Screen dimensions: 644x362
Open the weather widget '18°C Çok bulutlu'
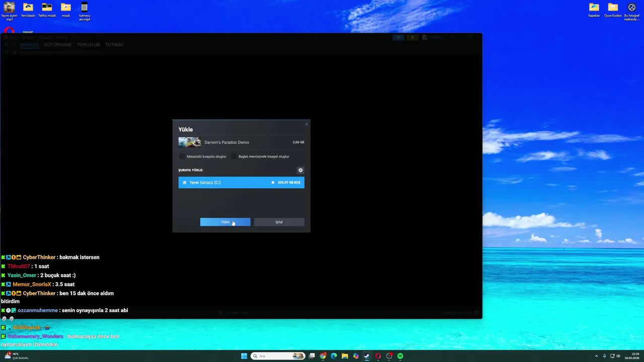17,356
